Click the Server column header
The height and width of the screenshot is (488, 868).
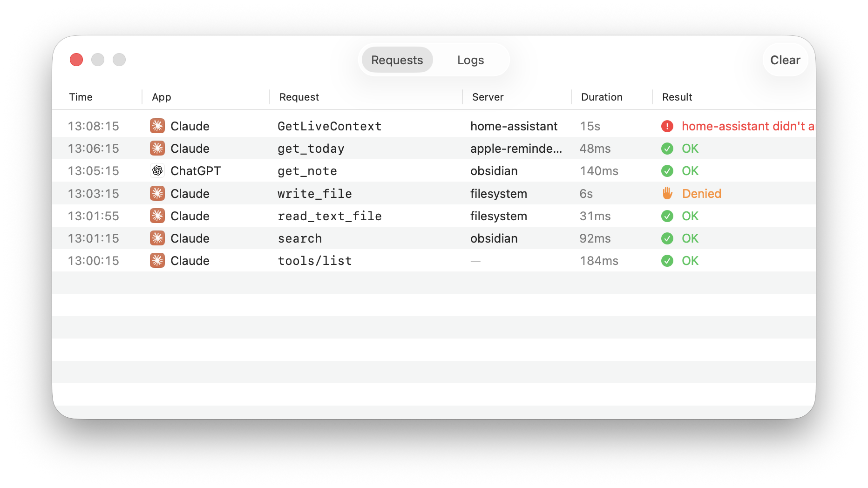[x=488, y=97]
